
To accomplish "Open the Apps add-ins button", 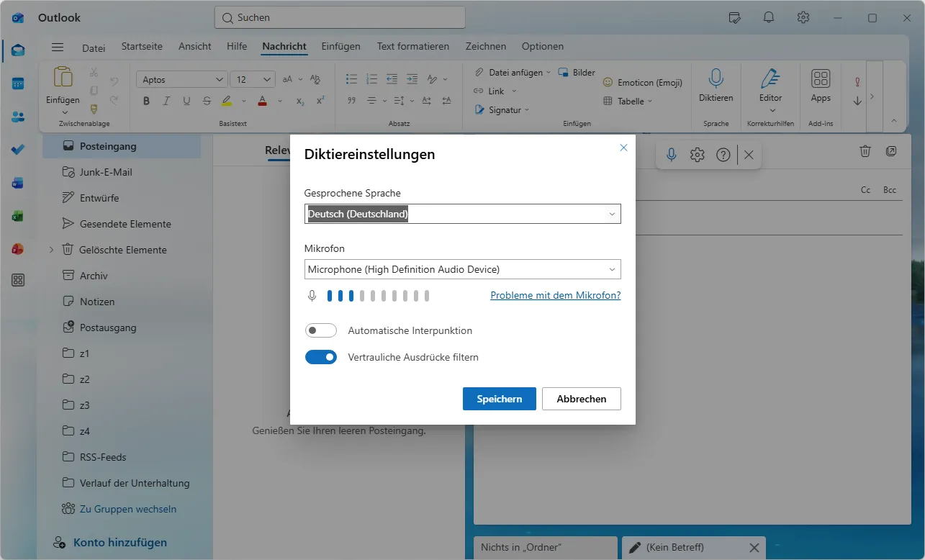I will pos(821,85).
